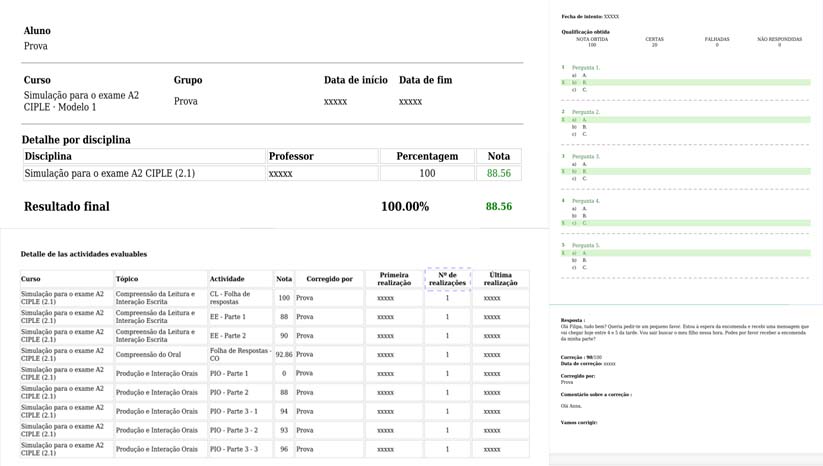Click the 'Olá Anna,' comment text
The height and width of the screenshot is (466, 823).
[571, 406]
